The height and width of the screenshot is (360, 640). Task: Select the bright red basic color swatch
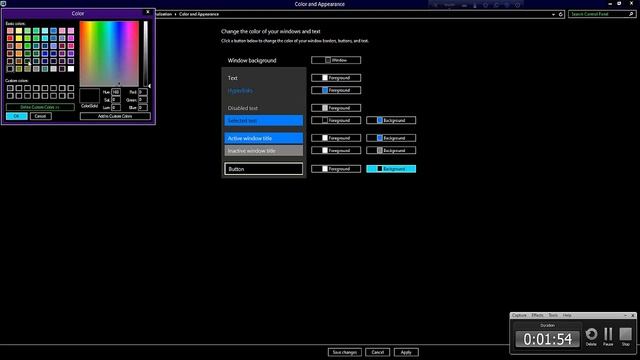(x=10, y=38)
